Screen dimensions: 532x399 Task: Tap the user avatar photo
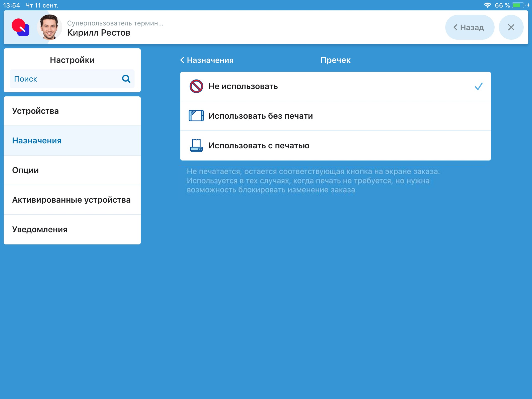coord(49,27)
